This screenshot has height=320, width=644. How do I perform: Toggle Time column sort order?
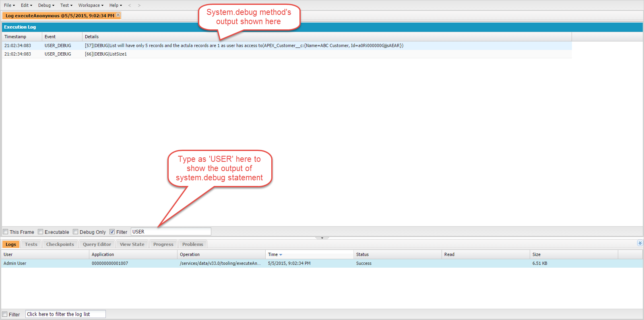coord(310,254)
